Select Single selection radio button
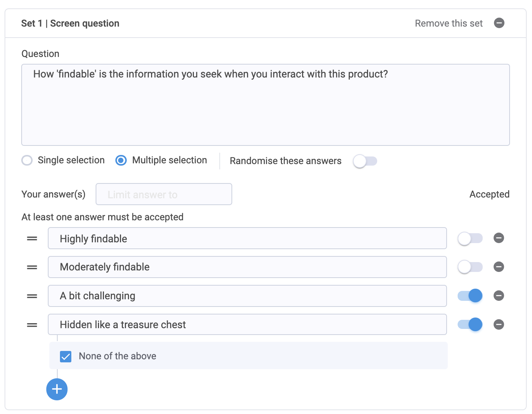The width and height of the screenshot is (532, 414). (x=27, y=160)
